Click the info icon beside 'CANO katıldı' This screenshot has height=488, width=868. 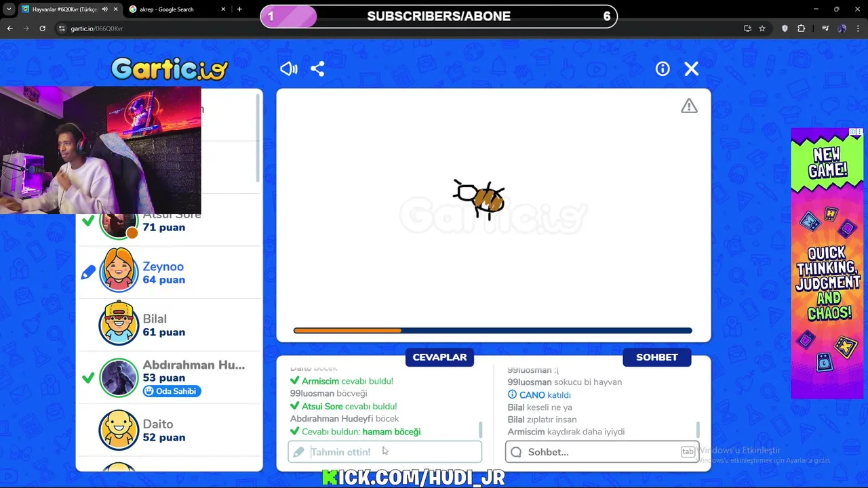(512, 394)
